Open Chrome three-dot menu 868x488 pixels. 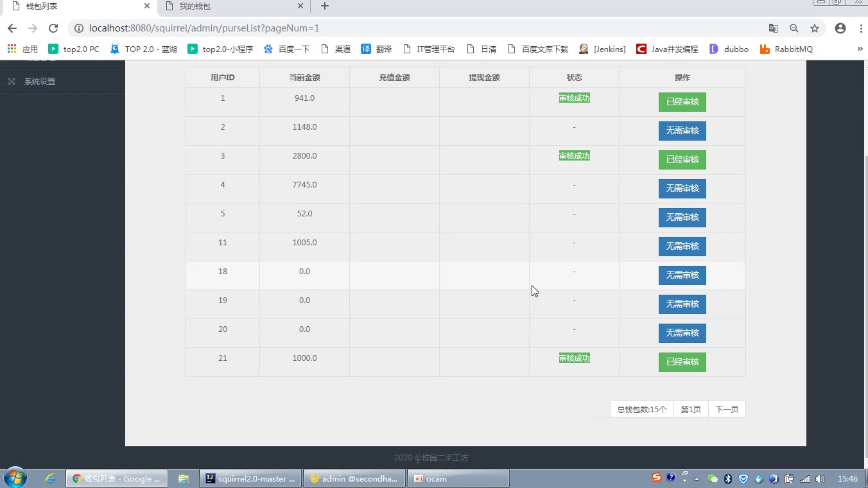[860, 28]
